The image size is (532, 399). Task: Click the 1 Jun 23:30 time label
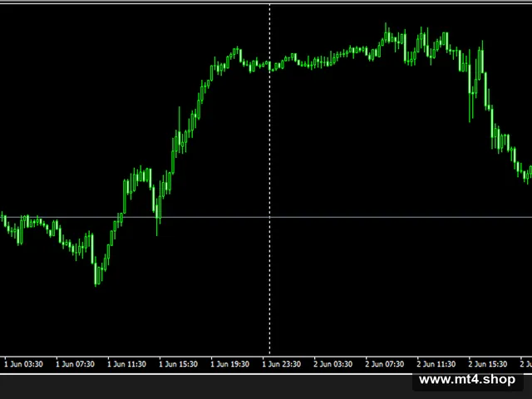tap(282, 364)
